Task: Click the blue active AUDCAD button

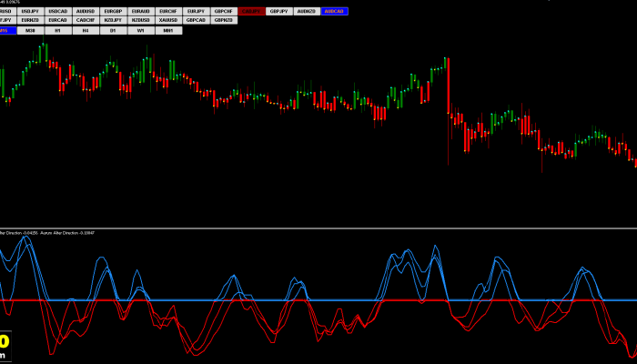Action: 334,11
